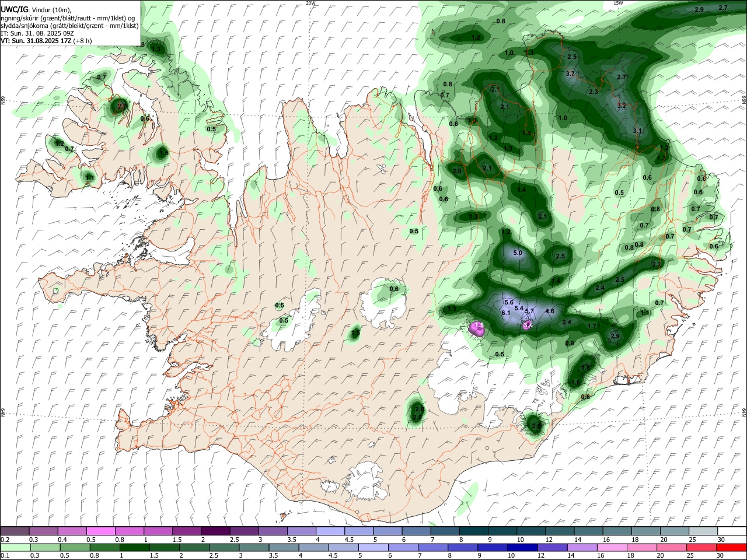The width and height of the screenshot is (747, 560).
Task: Click the 5.4 precipitation value
Action: [519, 308]
